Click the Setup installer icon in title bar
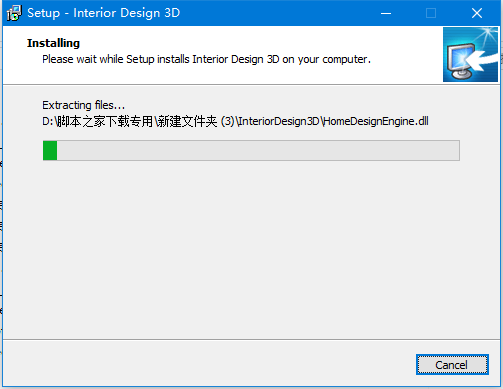503x389 pixels. (14, 13)
